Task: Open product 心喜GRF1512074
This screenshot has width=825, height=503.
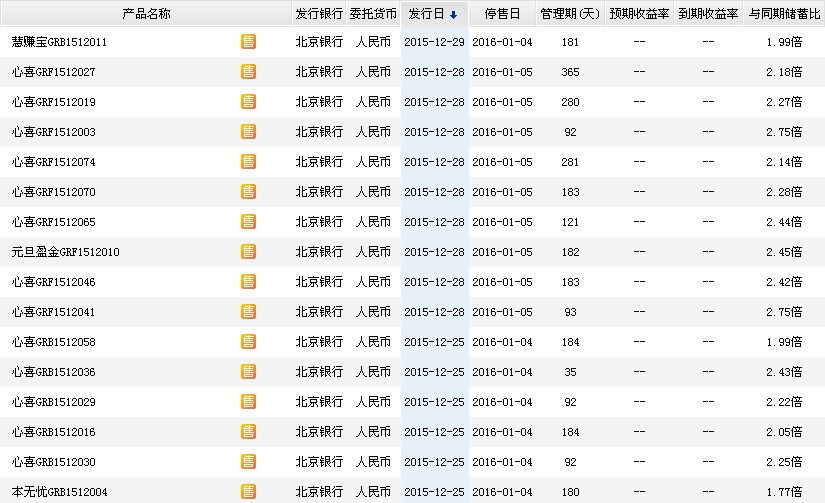Action: (54, 162)
